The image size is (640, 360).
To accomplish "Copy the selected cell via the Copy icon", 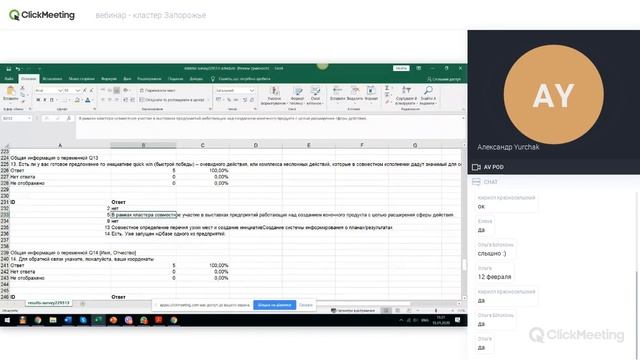I will pos(22,94).
